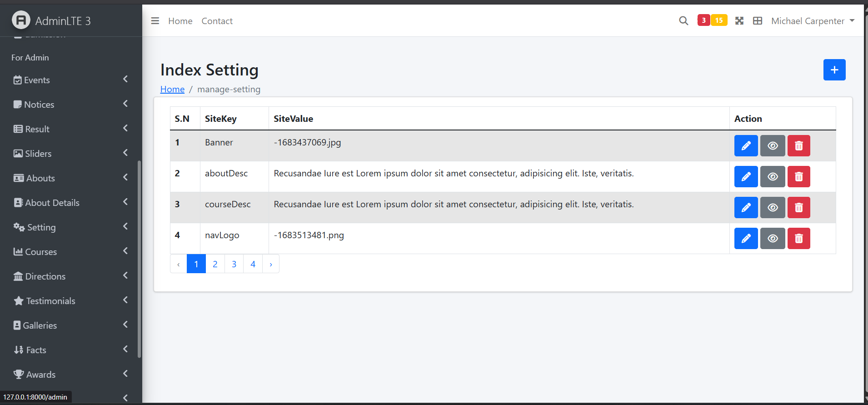Click the Courses chart icon in sidebar
The height and width of the screenshot is (405, 868).
coord(18,251)
